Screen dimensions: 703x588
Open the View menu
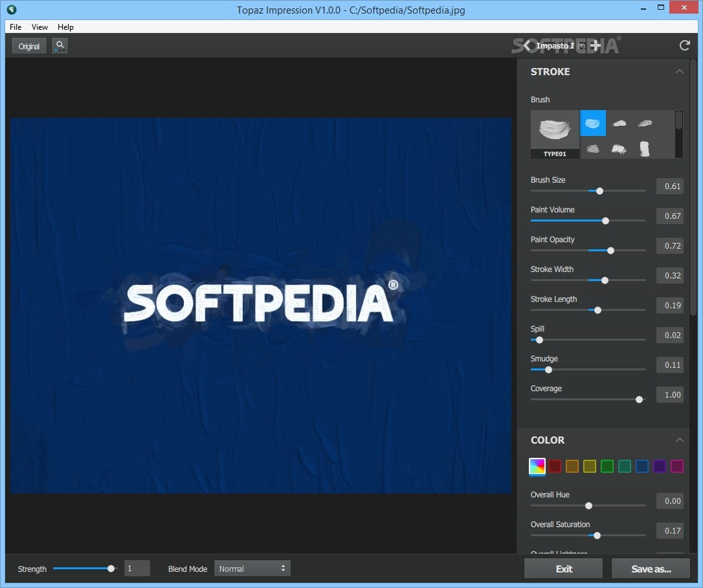tap(39, 27)
